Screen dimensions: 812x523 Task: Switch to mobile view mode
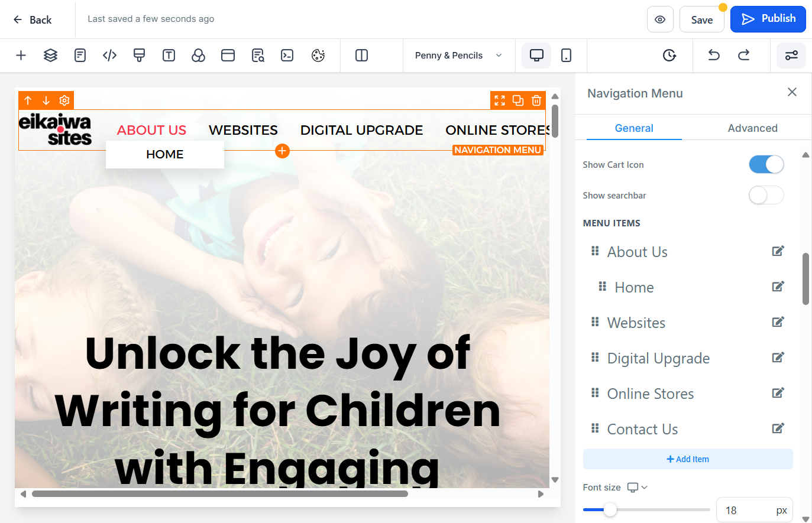[x=567, y=56]
